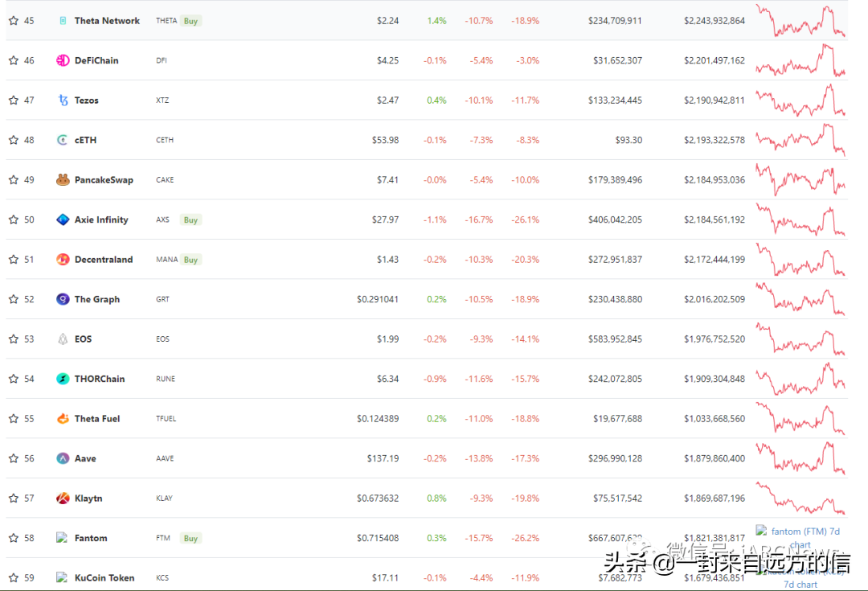The width and height of the screenshot is (868, 591).
Task: Toggle the watchlist star for Axie Infinity
Action: click(x=12, y=219)
